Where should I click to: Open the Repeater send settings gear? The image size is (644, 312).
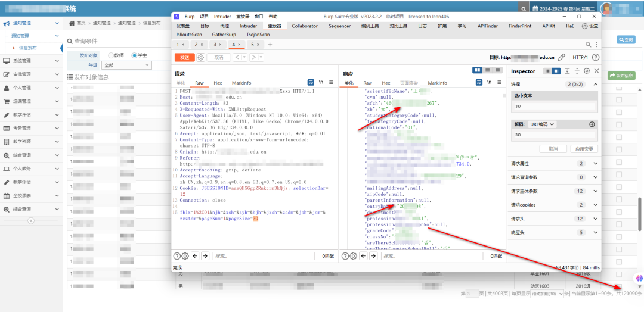click(200, 57)
